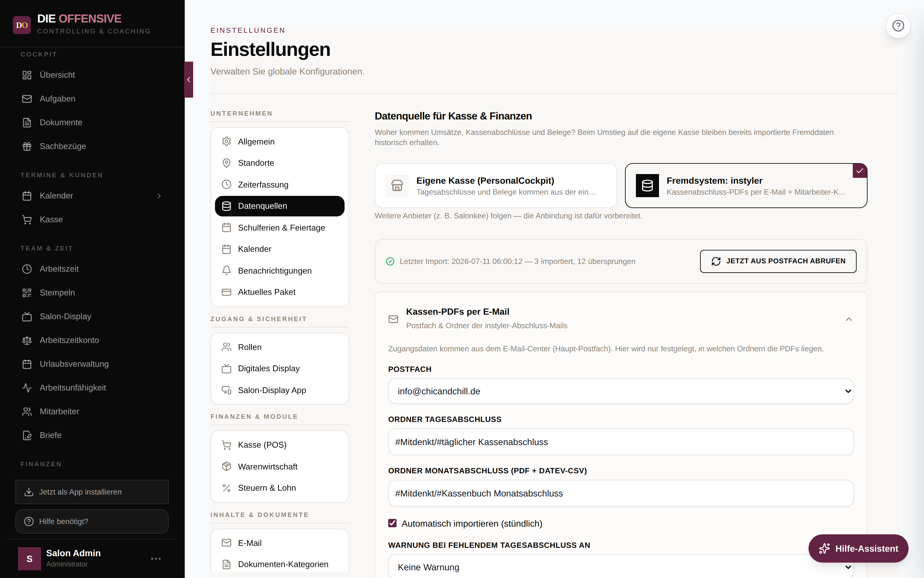Open Salon Admin three-dots menu

156,558
